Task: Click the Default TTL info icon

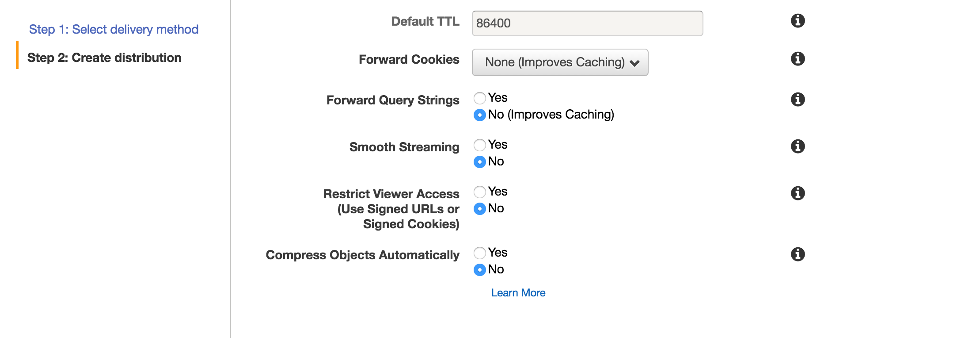Action: click(x=798, y=21)
